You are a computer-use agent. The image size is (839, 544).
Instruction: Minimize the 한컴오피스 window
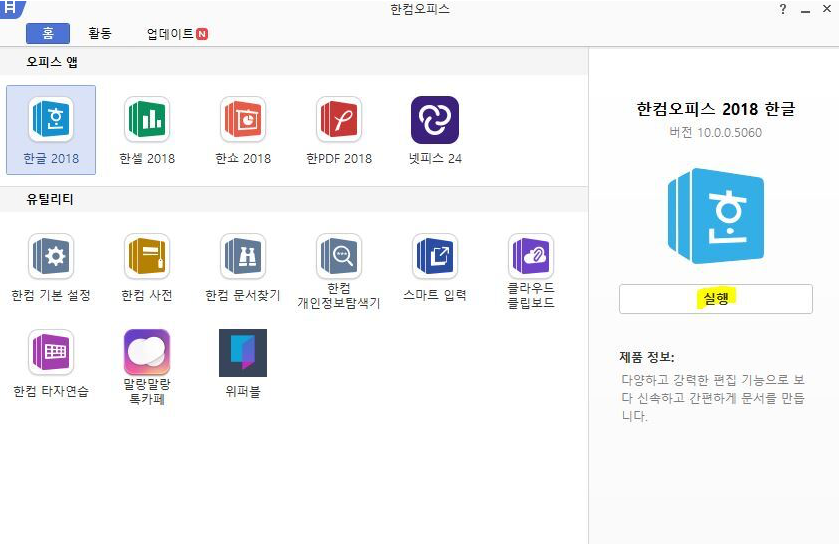(805, 10)
